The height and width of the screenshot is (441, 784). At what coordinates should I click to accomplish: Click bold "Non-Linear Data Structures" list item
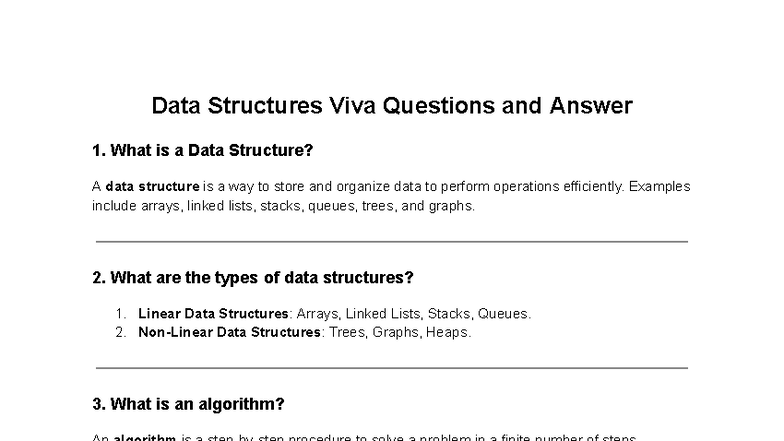pyautogui.click(x=230, y=332)
